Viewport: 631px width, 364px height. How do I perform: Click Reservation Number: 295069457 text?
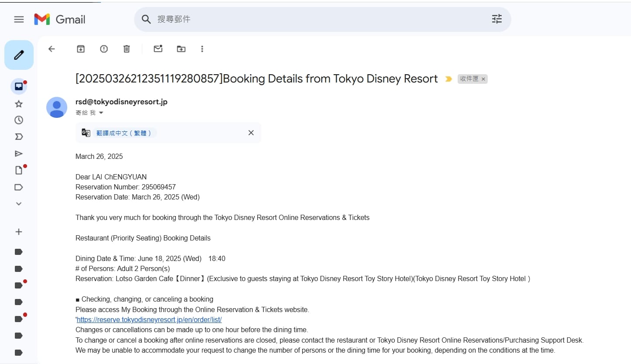126,187
